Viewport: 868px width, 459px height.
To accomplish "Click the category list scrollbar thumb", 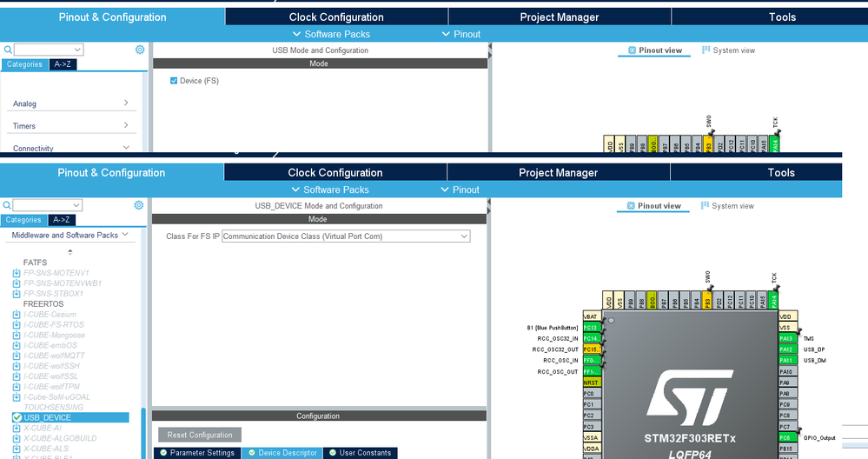I will (144, 434).
